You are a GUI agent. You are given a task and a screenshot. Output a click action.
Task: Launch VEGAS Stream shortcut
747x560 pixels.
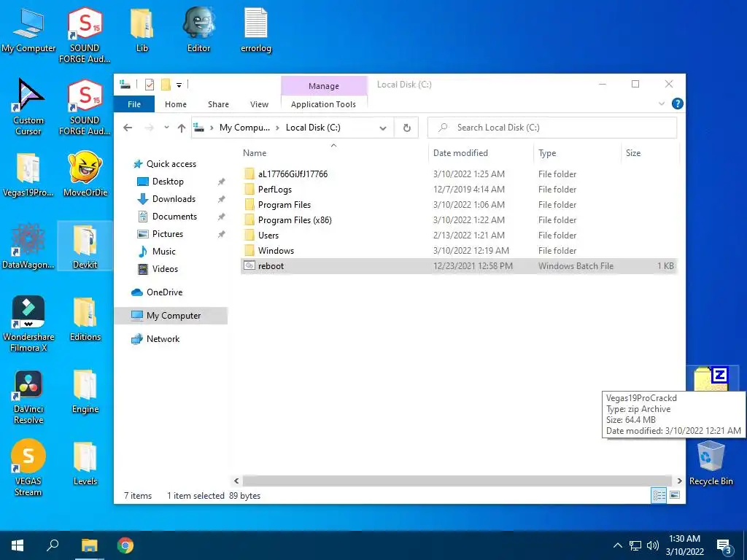(x=28, y=469)
